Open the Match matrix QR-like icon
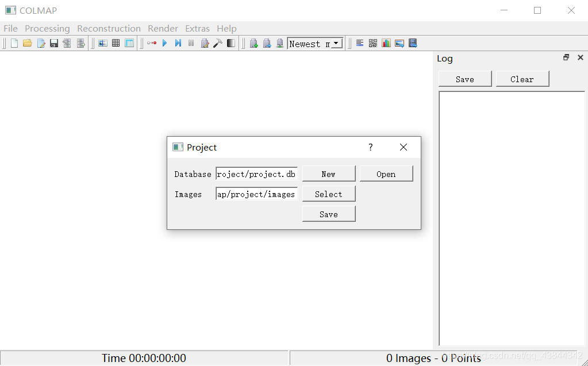The image size is (588, 366). (373, 43)
